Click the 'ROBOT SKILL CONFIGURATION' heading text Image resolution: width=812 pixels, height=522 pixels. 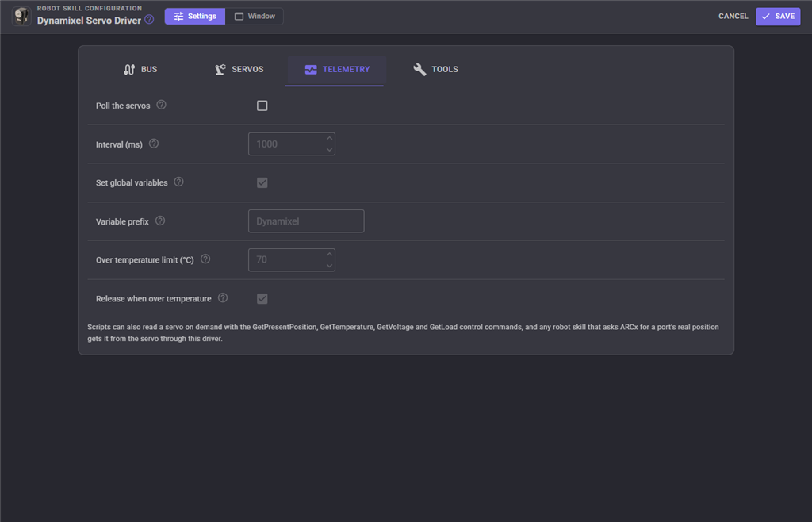[89, 8]
